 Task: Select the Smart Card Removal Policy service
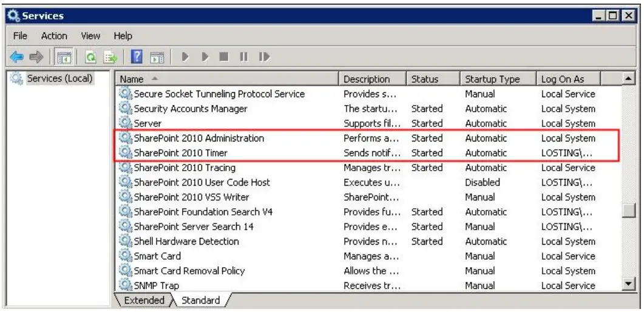click(189, 271)
